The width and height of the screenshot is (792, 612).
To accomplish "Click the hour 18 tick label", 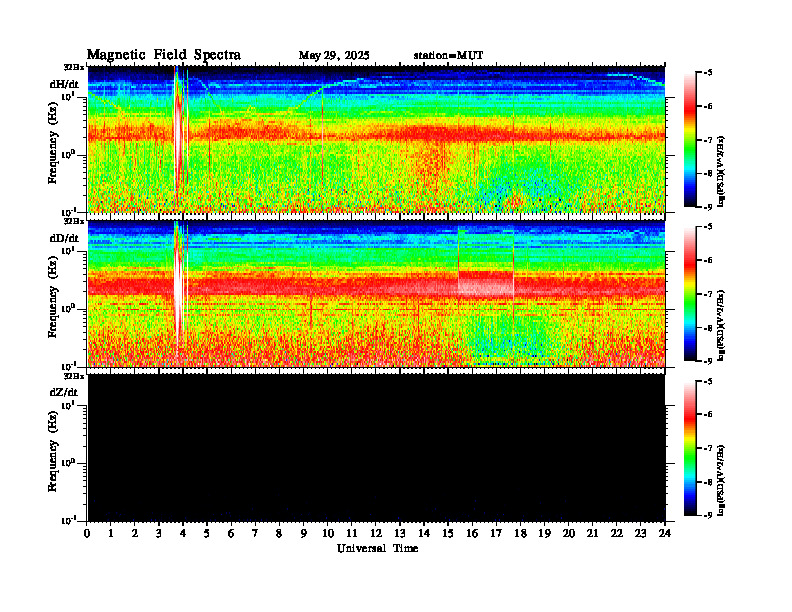I will click(520, 533).
